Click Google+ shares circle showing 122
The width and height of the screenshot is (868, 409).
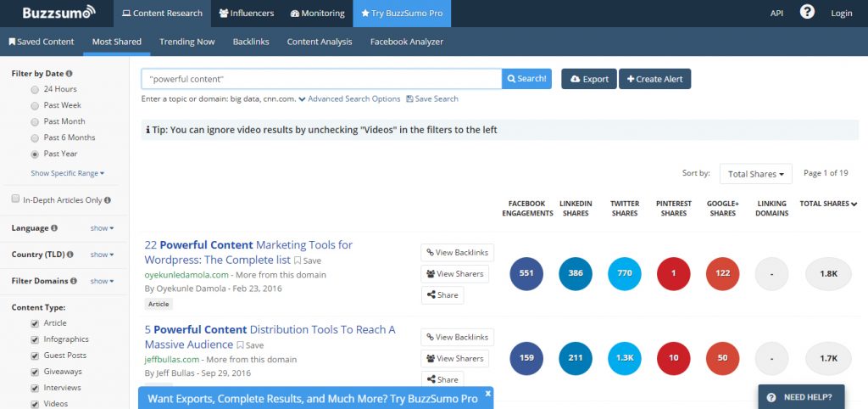723,274
